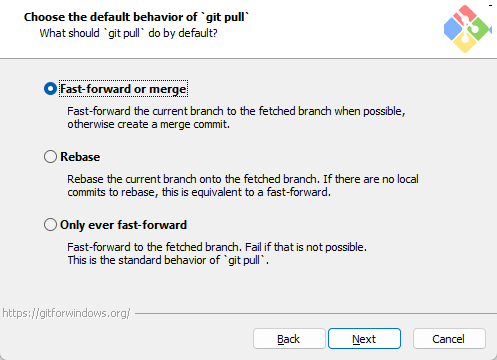Click the blue diamond of the Git logo
Screen dimensions: 497x360
coord(453,29)
